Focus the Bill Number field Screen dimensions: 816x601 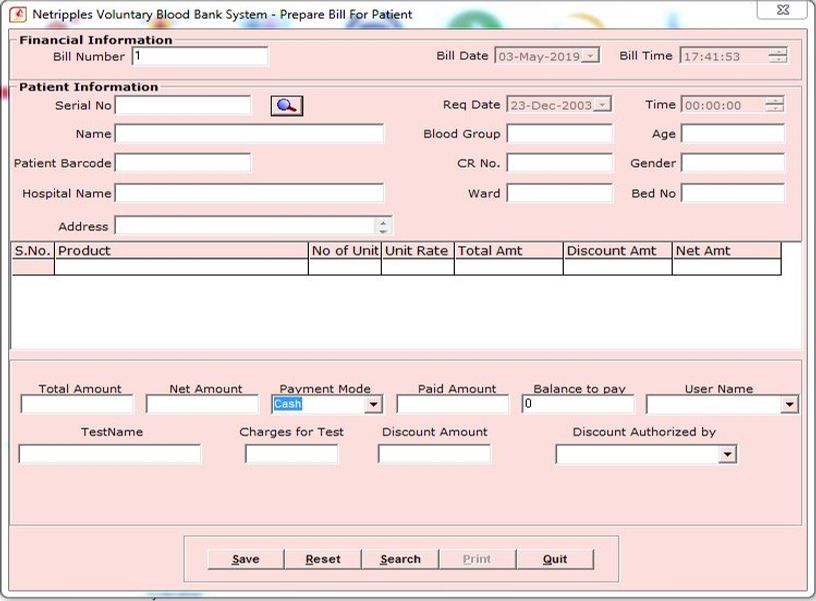200,56
